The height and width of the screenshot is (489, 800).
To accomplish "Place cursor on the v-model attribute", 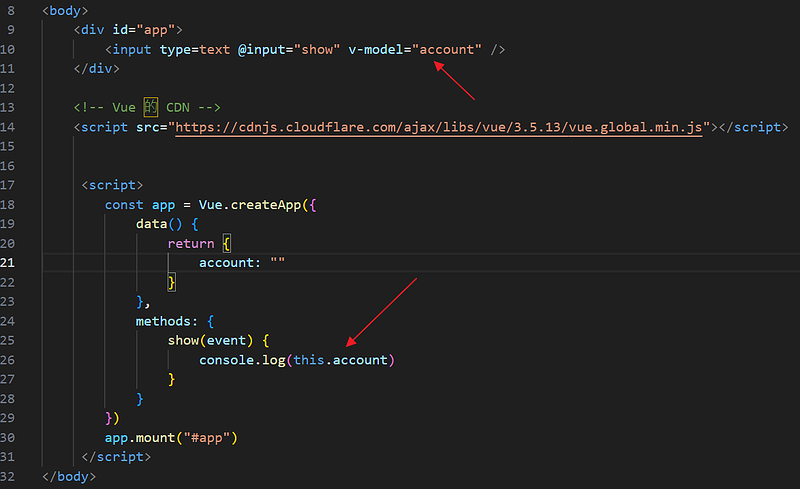I will tap(378, 49).
